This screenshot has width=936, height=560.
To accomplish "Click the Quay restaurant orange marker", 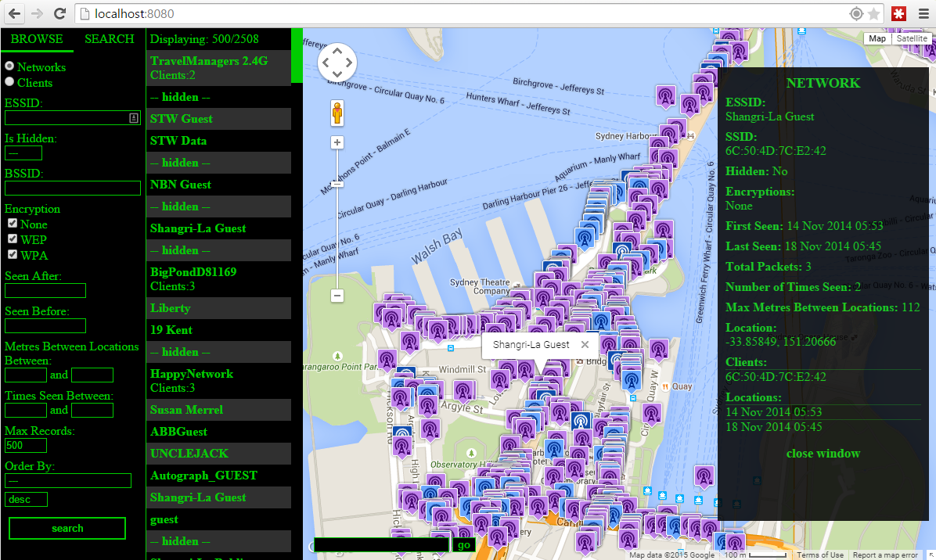I will [665, 386].
